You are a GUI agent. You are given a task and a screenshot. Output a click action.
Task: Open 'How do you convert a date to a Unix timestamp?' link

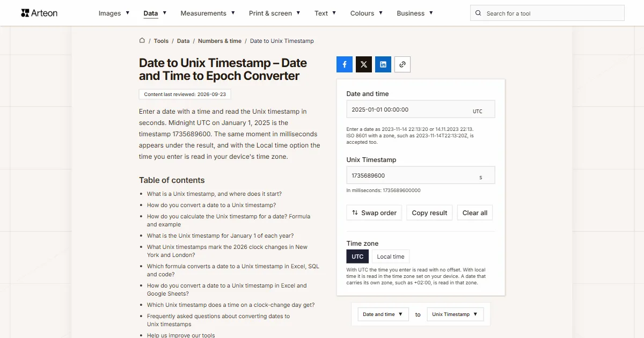coord(211,205)
